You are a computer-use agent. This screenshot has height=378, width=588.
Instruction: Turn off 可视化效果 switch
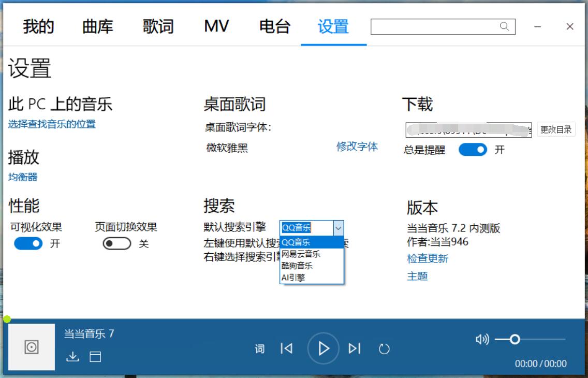(28, 244)
